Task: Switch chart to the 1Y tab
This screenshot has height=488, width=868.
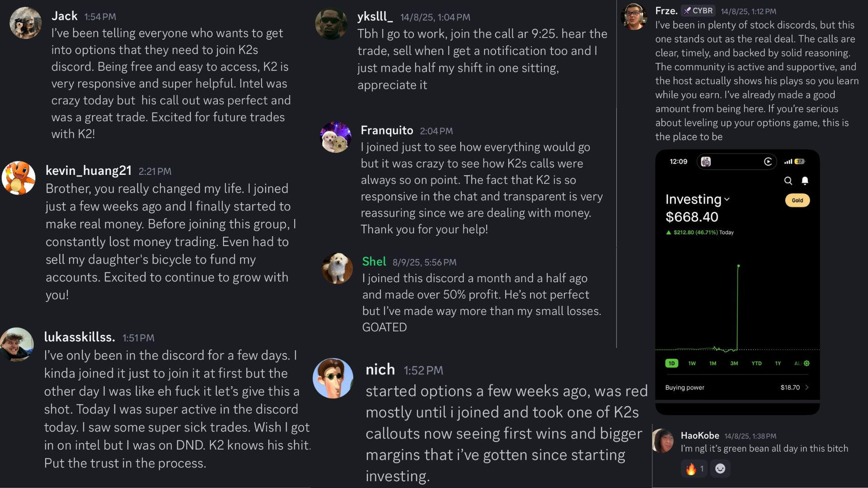Action: coord(778,363)
